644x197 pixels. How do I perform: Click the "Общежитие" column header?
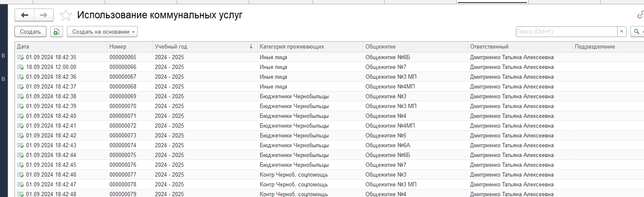click(415, 47)
